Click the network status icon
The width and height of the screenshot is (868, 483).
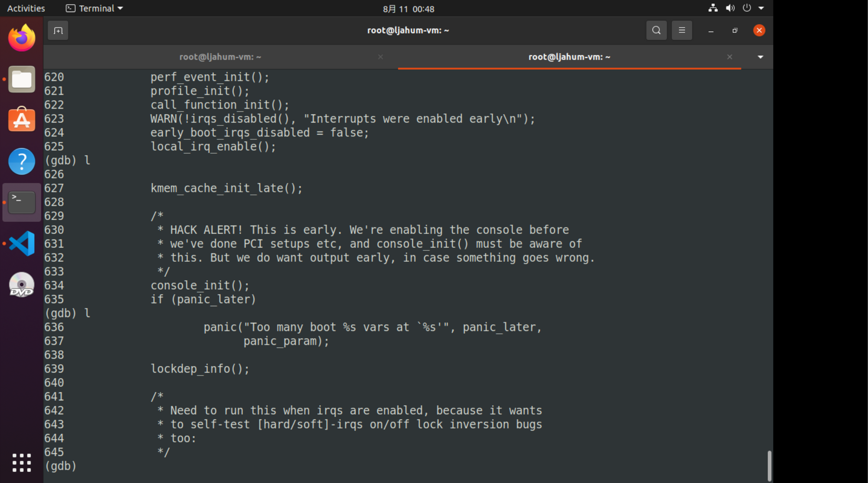[x=713, y=8]
